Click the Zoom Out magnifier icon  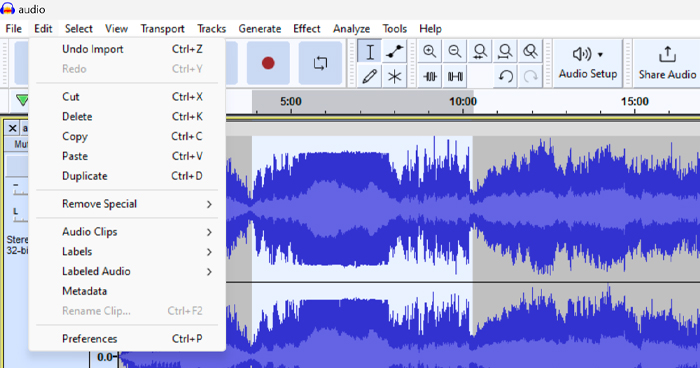click(455, 52)
